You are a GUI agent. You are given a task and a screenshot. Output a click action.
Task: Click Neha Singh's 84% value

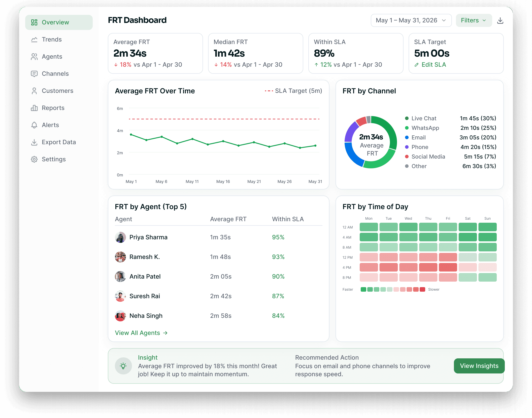[x=278, y=316]
